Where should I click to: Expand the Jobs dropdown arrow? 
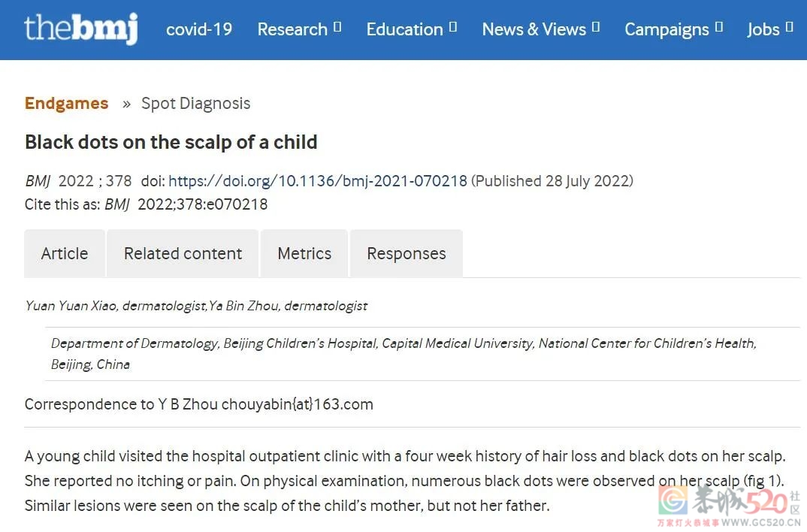coord(790,27)
